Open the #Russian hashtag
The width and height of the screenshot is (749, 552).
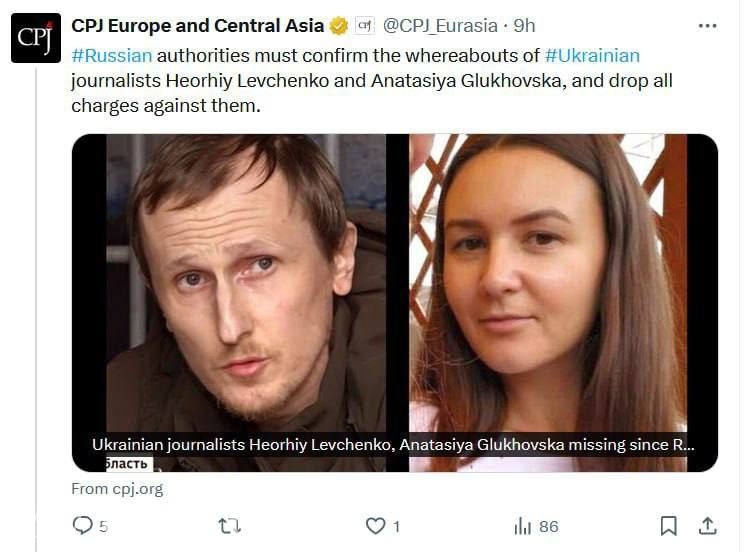click(x=112, y=56)
